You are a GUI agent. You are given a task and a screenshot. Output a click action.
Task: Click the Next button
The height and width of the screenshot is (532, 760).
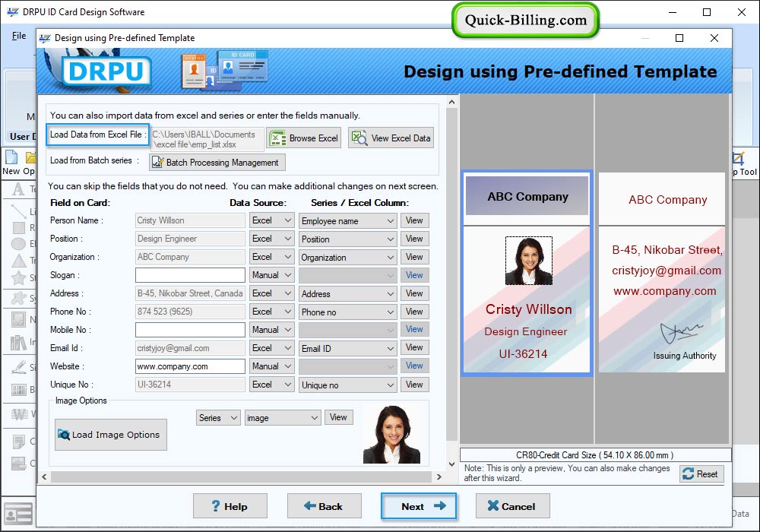click(419, 506)
